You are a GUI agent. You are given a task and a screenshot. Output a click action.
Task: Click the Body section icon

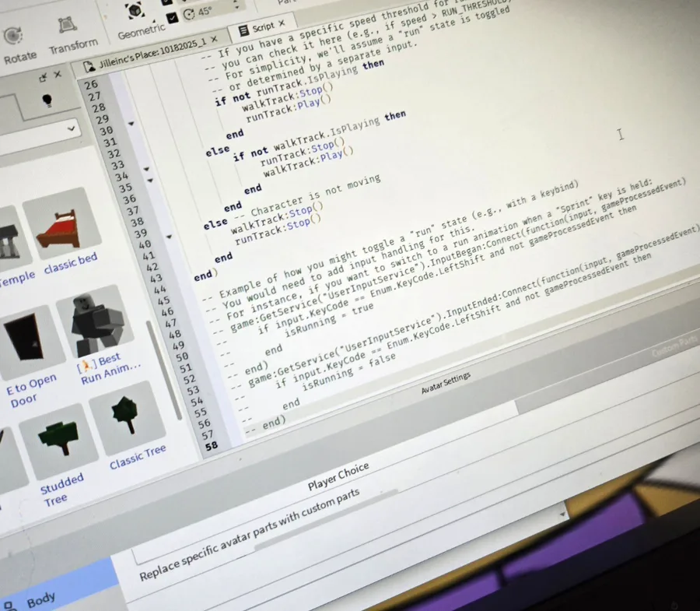pyautogui.click(x=8, y=606)
